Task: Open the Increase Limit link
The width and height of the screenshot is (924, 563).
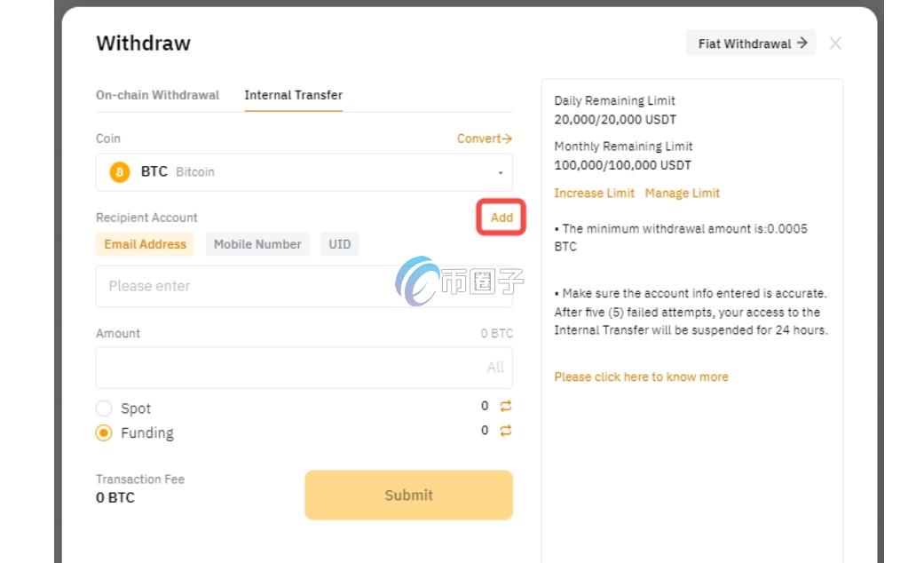Action: (594, 193)
